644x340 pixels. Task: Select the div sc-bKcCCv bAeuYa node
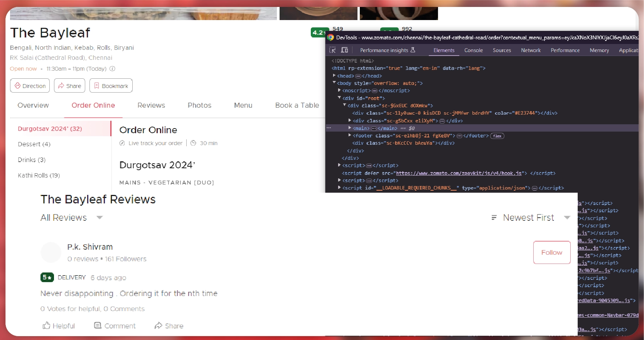tap(403, 143)
